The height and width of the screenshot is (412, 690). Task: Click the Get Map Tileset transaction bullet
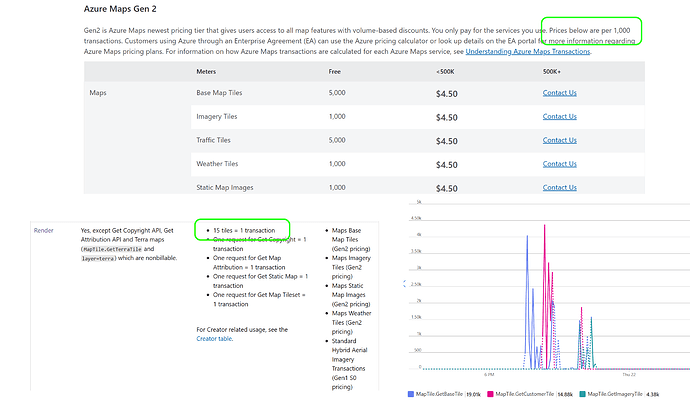[x=259, y=299]
